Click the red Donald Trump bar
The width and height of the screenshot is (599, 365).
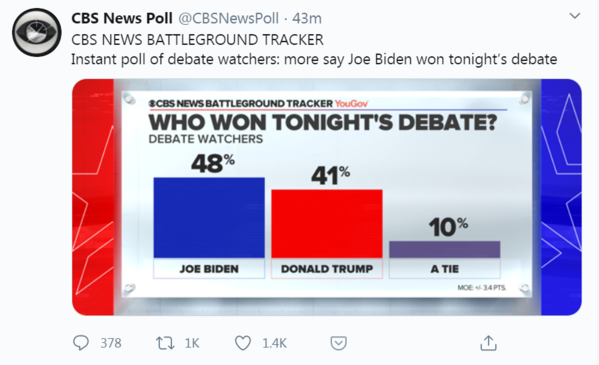[x=327, y=224]
